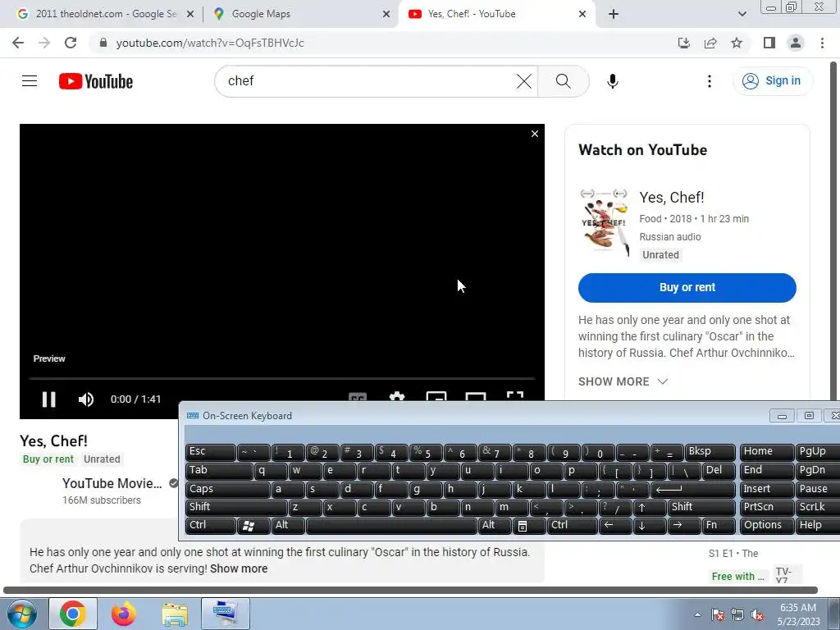Click the Help key on the keyboard

click(818, 526)
